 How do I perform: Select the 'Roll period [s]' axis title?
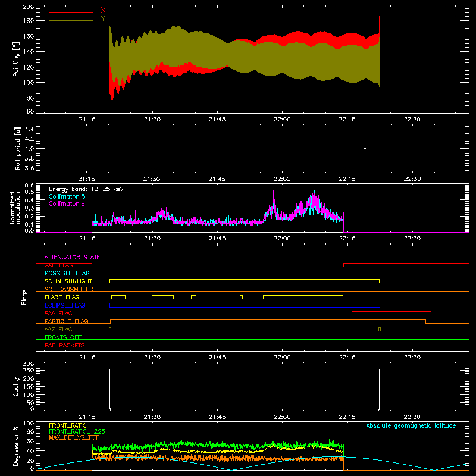[18, 148]
